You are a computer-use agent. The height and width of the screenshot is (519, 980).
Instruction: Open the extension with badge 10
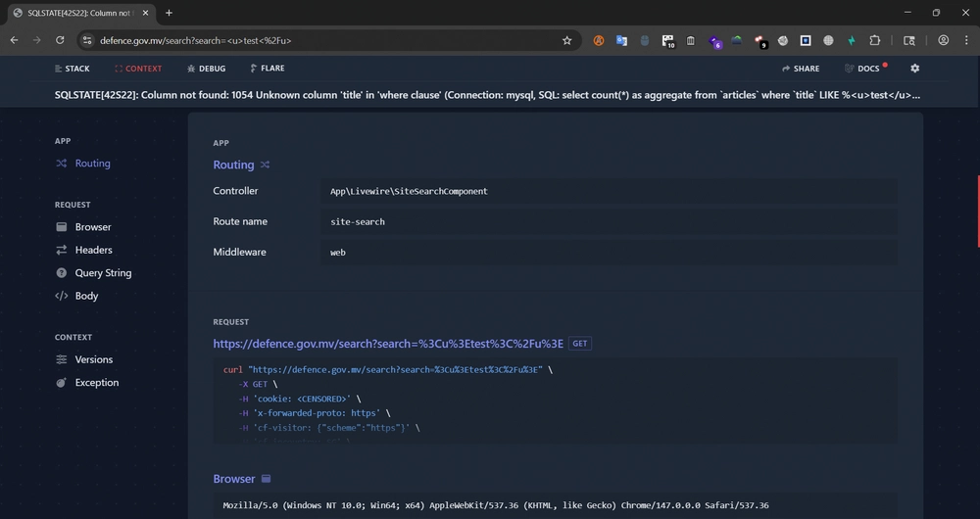(x=668, y=41)
